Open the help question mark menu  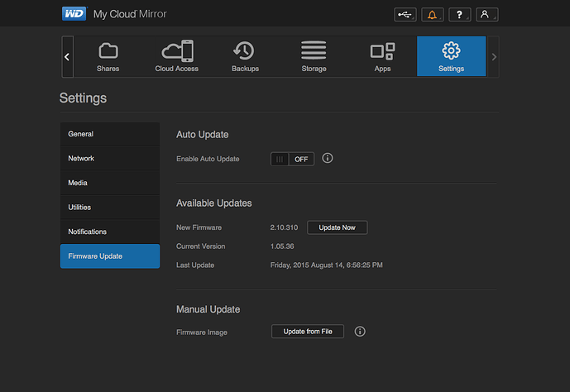(459, 15)
